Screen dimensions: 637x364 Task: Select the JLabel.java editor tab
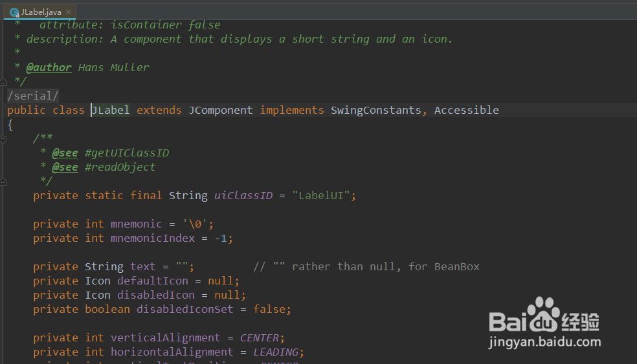click(40, 12)
